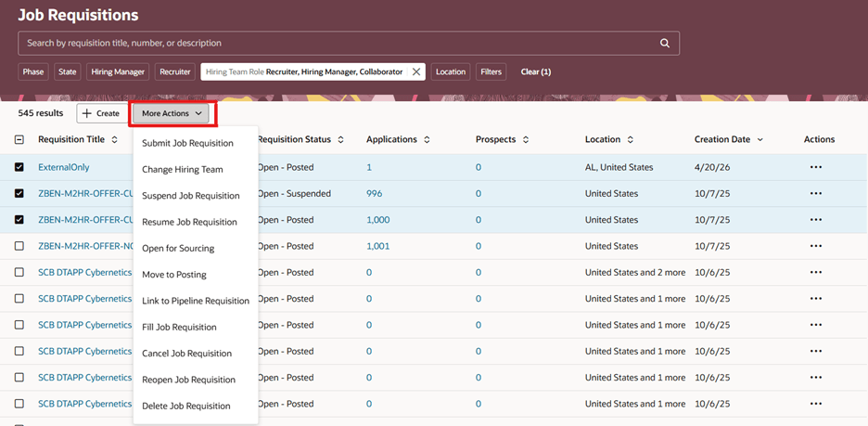Image resolution: width=868 pixels, height=426 pixels.
Task: Open row actions for ExternalOnly requisition
Action: click(x=815, y=167)
